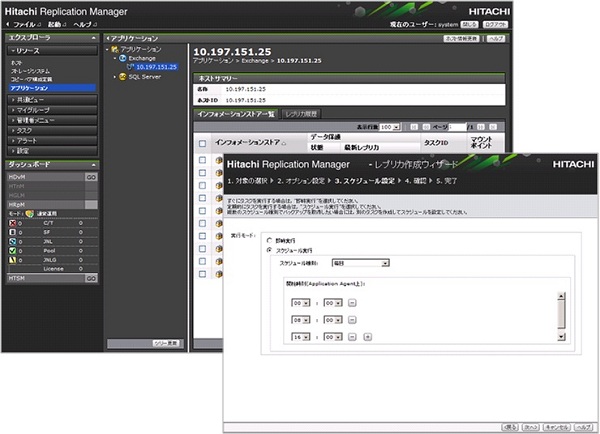Click the start-time list scrollbar up arrow
Viewport: 600px width, 434px height.
coord(561,296)
